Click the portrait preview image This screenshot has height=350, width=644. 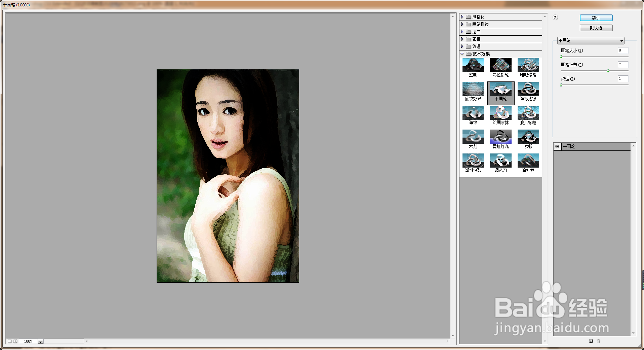pos(228,176)
